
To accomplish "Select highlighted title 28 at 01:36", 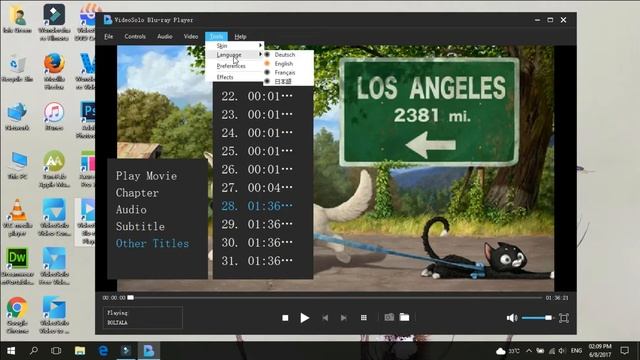I will (x=257, y=206).
